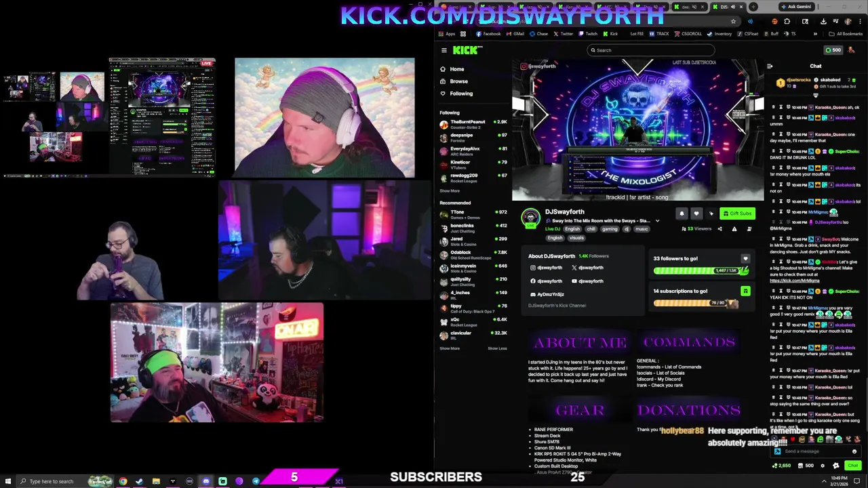Screen dimensions: 868x488
Task: Click the taskbar search box
Action: coord(64,481)
